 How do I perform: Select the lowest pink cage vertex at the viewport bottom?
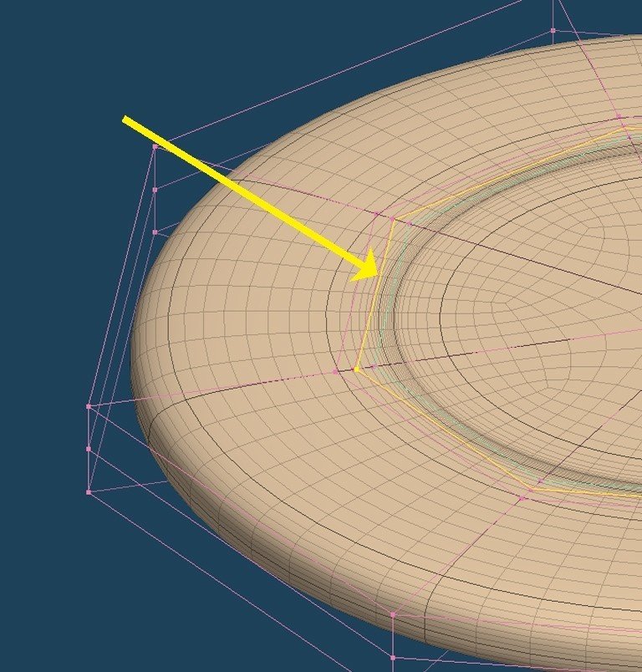coord(393,658)
